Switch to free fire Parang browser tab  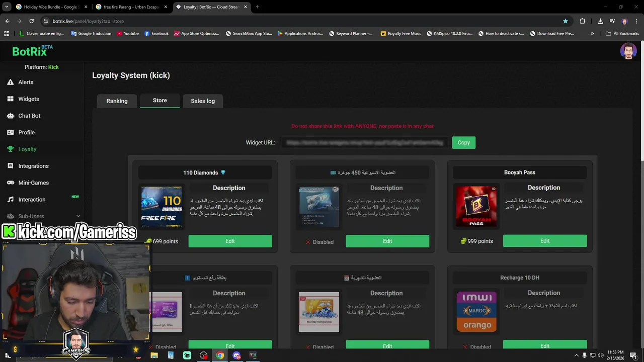tap(131, 7)
